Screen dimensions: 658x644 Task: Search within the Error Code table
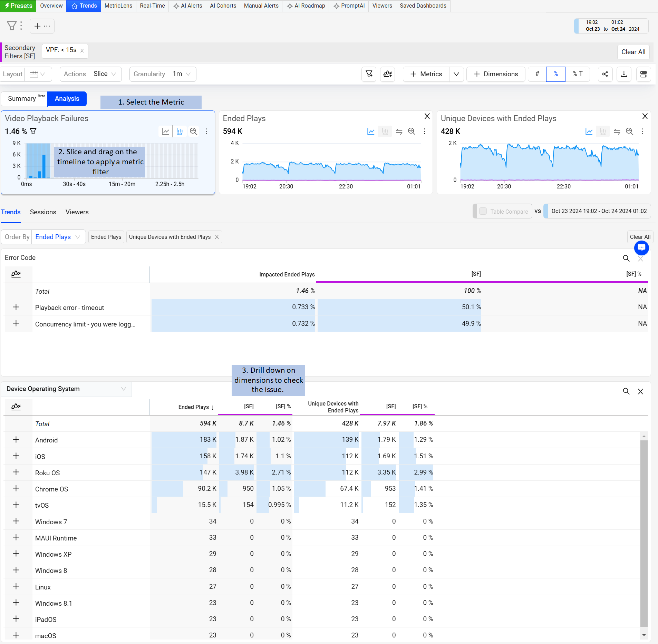(626, 258)
